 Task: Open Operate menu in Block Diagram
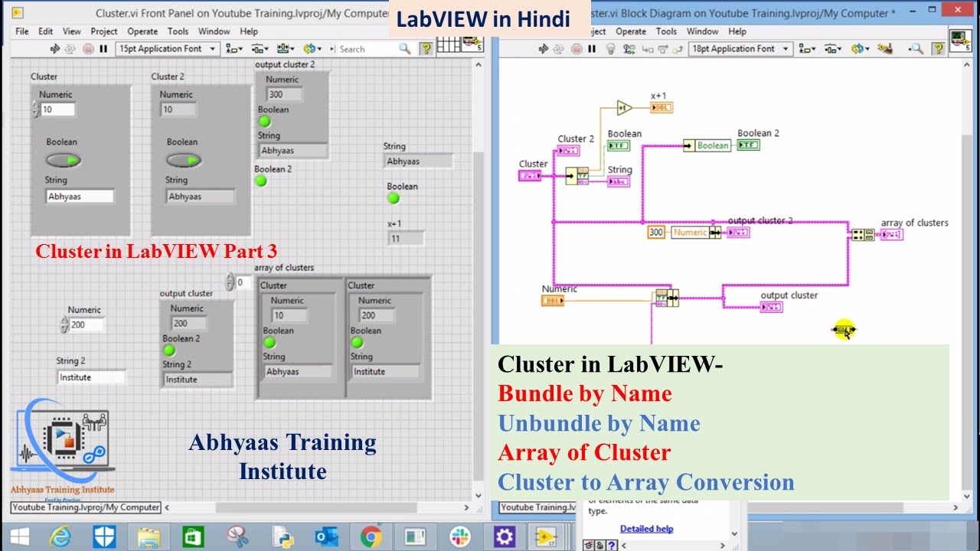click(631, 31)
